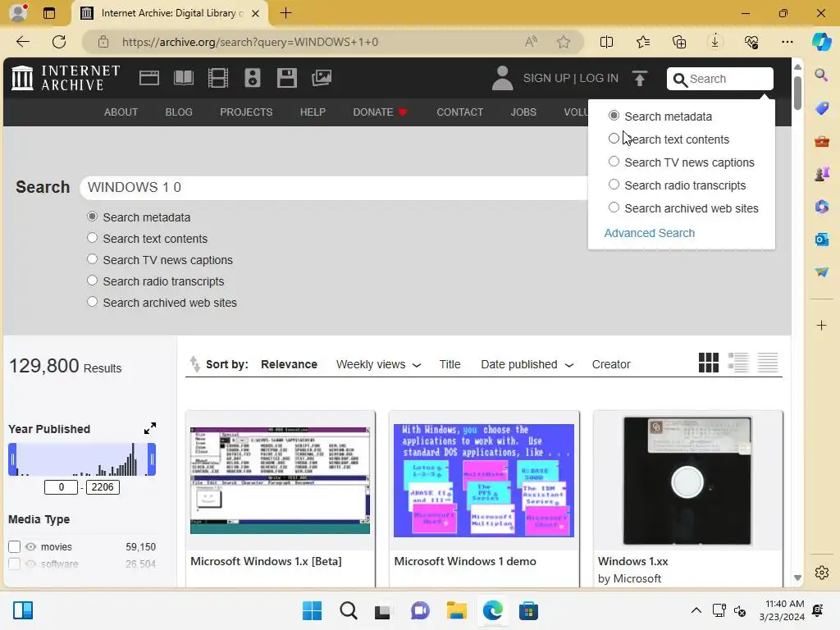
Task: Click the user avatar icon
Action: (x=502, y=78)
